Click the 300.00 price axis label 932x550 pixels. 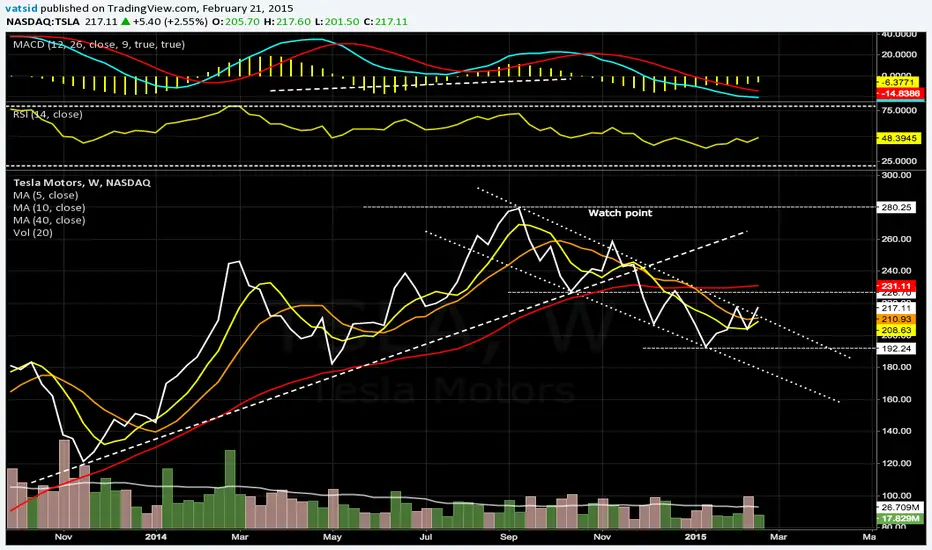tap(896, 175)
